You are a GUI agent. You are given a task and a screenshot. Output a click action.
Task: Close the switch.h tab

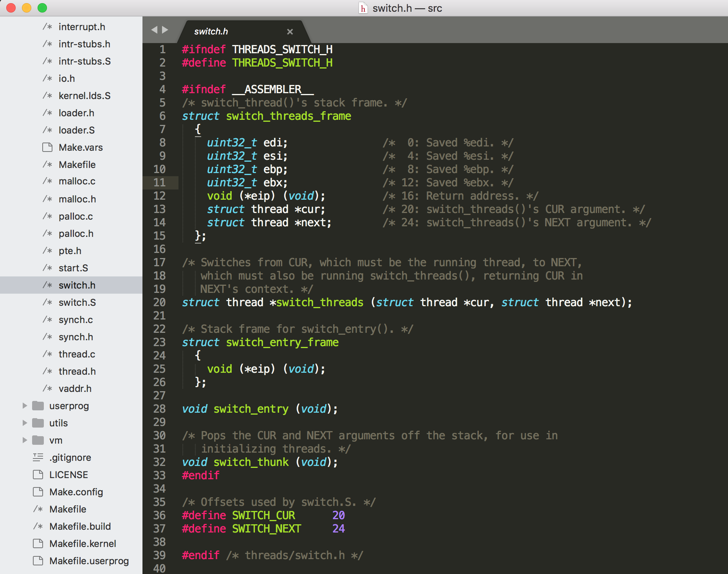pyautogui.click(x=290, y=32)
